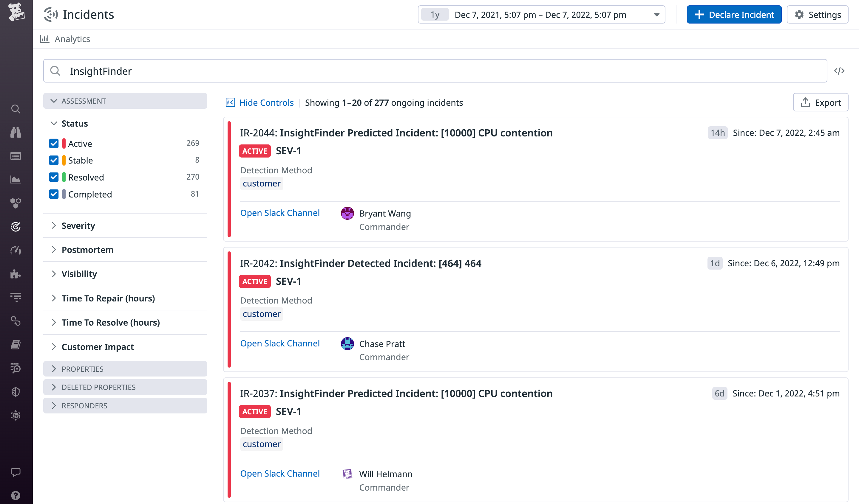
Task: Open Slack Channel for incident IR-2044
Action: [x=280, y=212]
